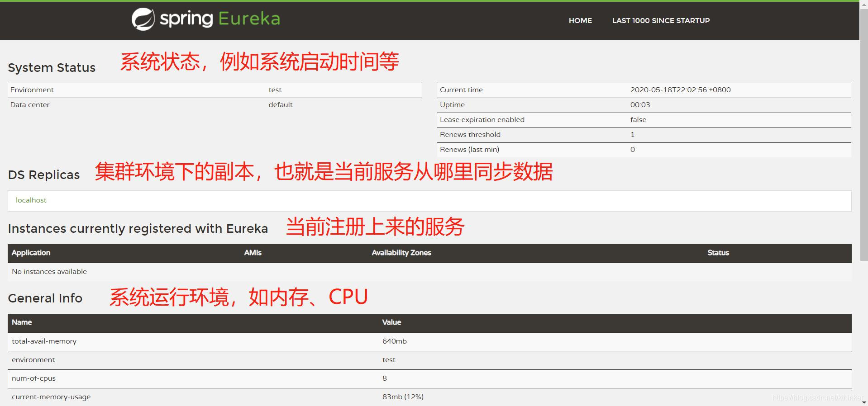Click the Availability Zones column header
Viewport: 868px width, 406px height.
[401, 253]
